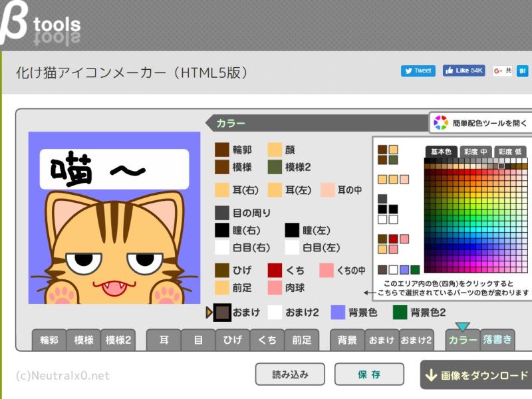Click the β tools site logo
This screenshot has width=532, height=399.
point(41,25)
